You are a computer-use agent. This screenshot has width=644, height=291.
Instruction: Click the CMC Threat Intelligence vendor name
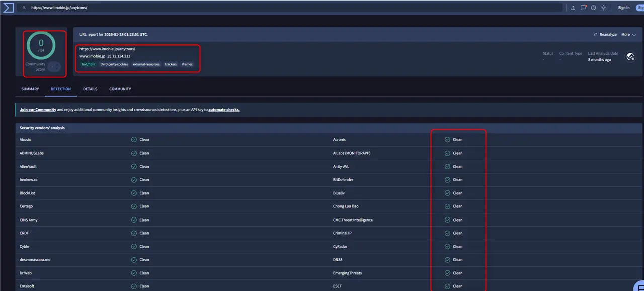click(x=353, y=220)
